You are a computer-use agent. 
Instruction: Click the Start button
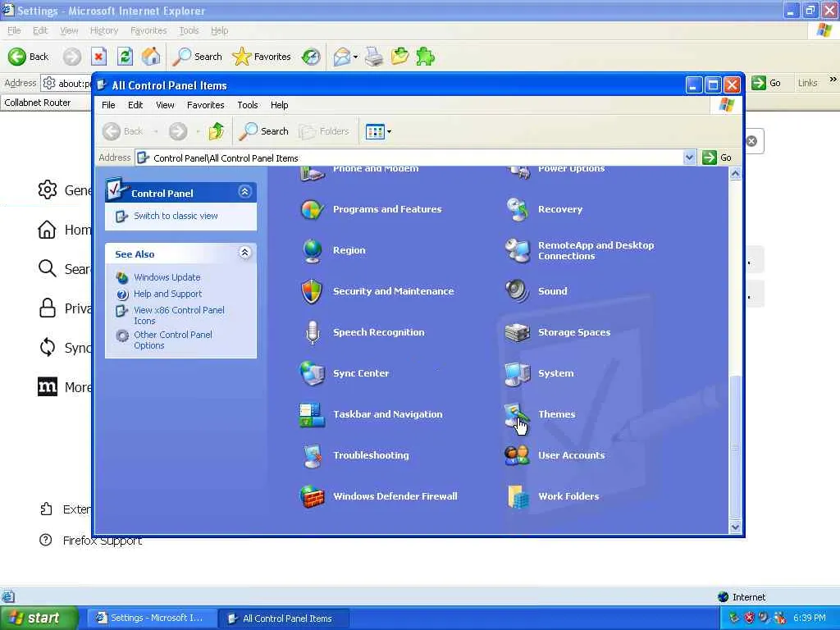39,618
